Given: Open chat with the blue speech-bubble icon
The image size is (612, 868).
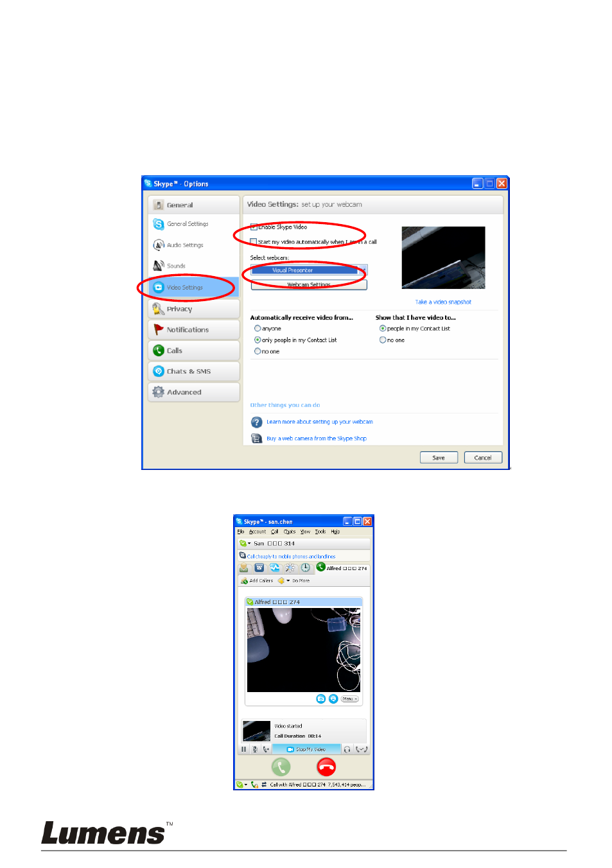Looking at the screenshot, I should [x=333, y=699].
